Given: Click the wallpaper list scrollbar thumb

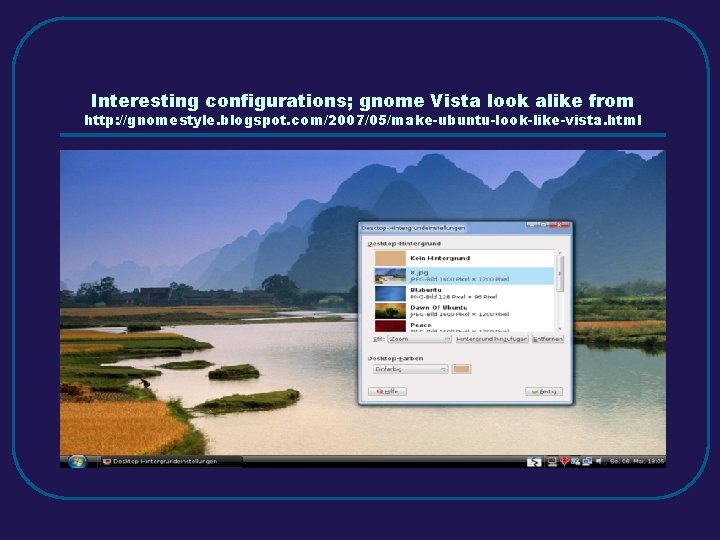Looking at the screenshot, I should click(x=560, y=274).
